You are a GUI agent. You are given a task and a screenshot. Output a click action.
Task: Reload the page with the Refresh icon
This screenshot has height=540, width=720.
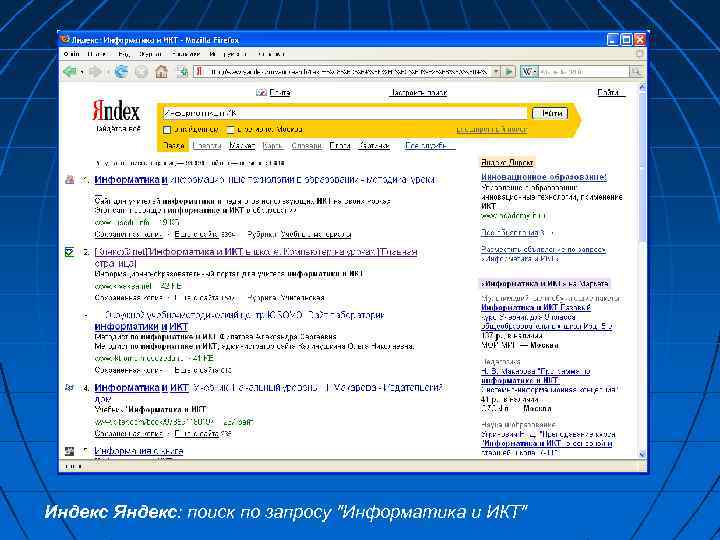click(x=121, y=72)
